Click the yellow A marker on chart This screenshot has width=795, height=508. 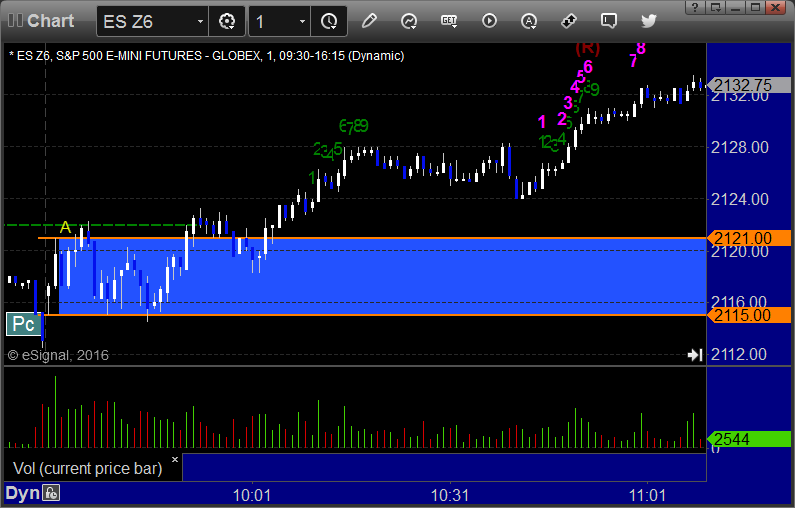pos(65,227)
